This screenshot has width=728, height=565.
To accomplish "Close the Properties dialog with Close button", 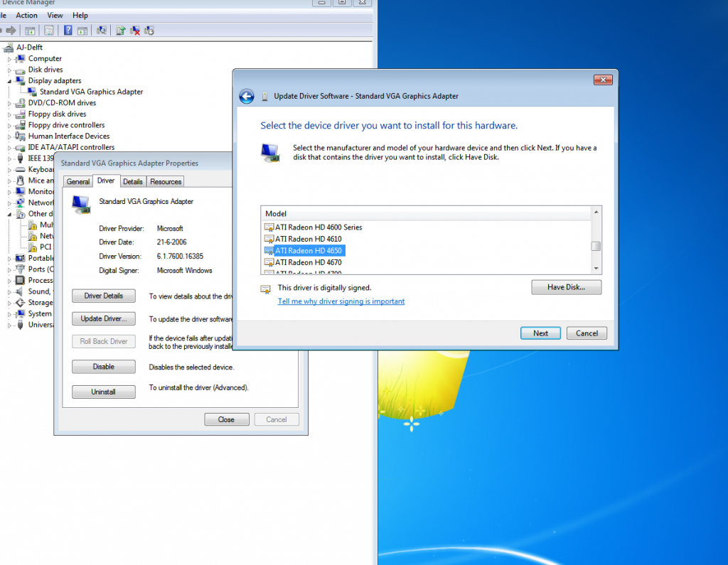I will [227, 420].
